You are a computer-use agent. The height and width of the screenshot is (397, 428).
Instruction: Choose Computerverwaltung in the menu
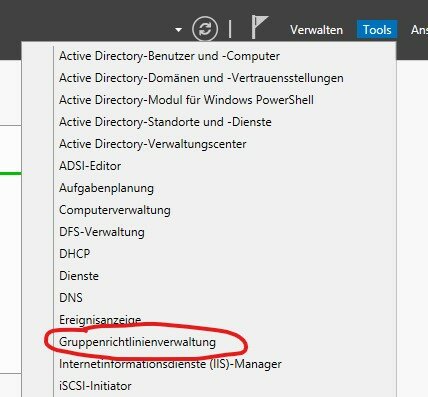coord(115,210)
